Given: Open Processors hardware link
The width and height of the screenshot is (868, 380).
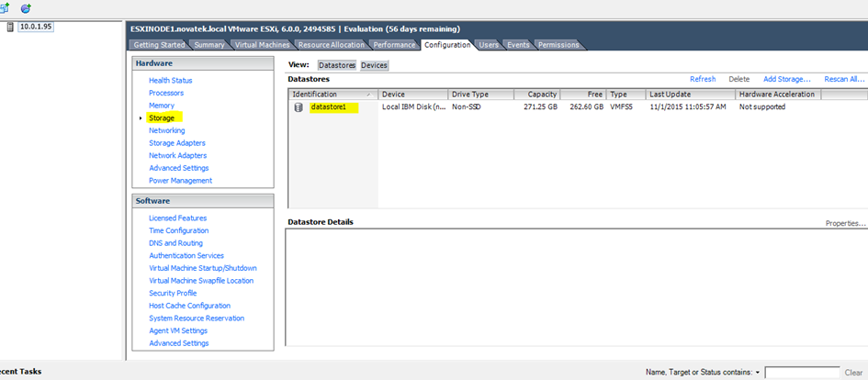Looking at the screenshot, I should 166,93.
